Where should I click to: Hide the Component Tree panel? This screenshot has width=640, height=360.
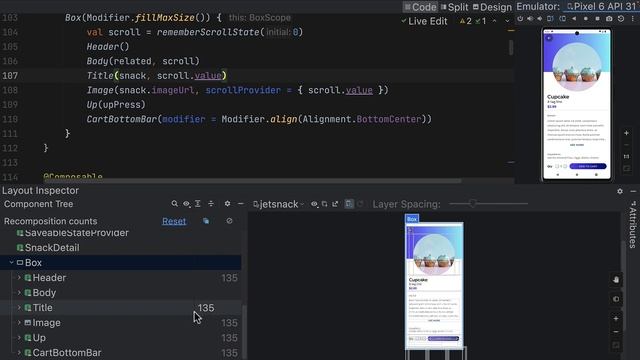240,204
